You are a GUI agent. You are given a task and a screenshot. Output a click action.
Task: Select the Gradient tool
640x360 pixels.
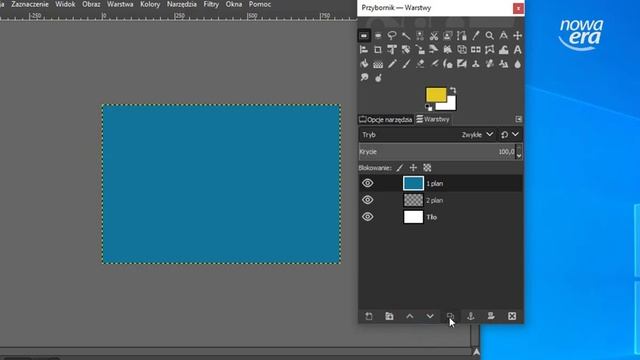click(x=378, y=64)
